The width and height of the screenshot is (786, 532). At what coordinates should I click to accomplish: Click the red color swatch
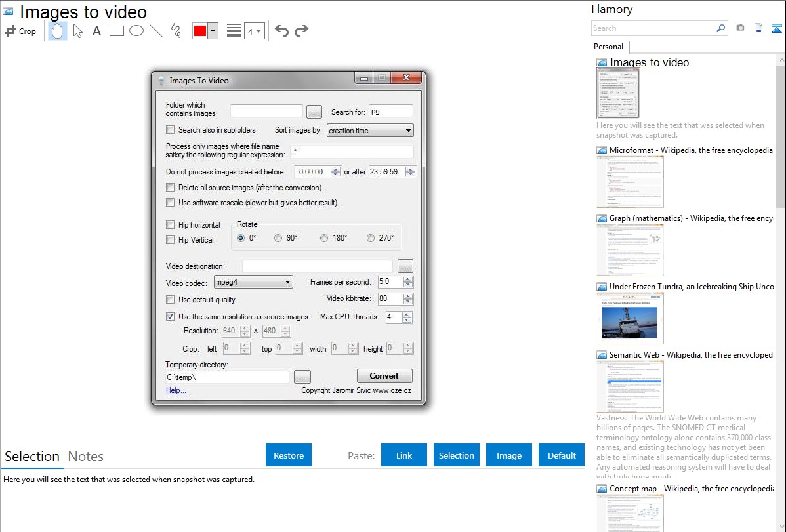pyautogui.click(x=200, y=31)
